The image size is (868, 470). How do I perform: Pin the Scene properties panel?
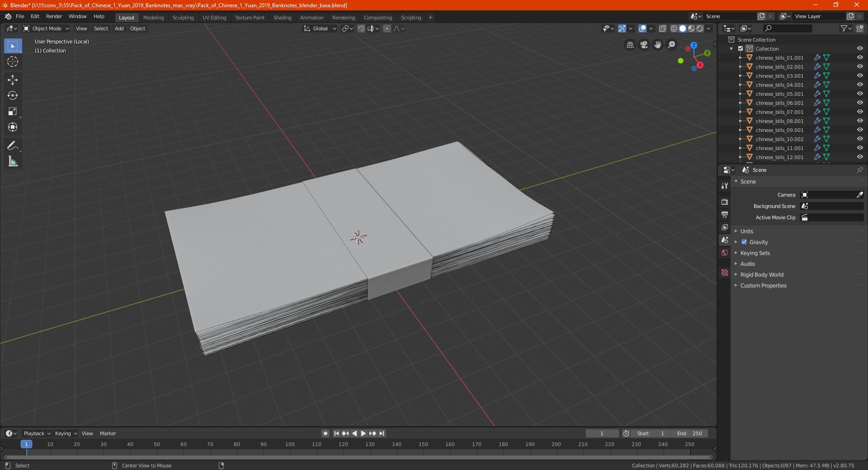pos(859,170)
